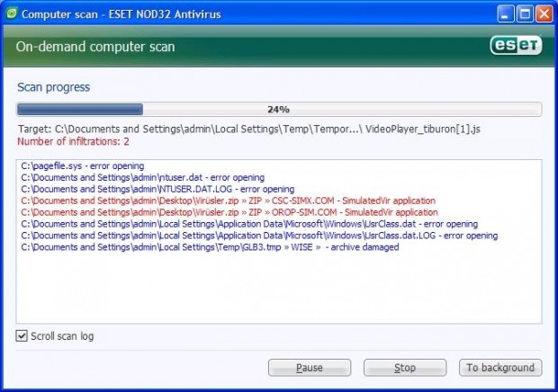The width and height of the screenshot is (558, 392).
Task: Stop the computer scan
Action: tap(405, 368)
